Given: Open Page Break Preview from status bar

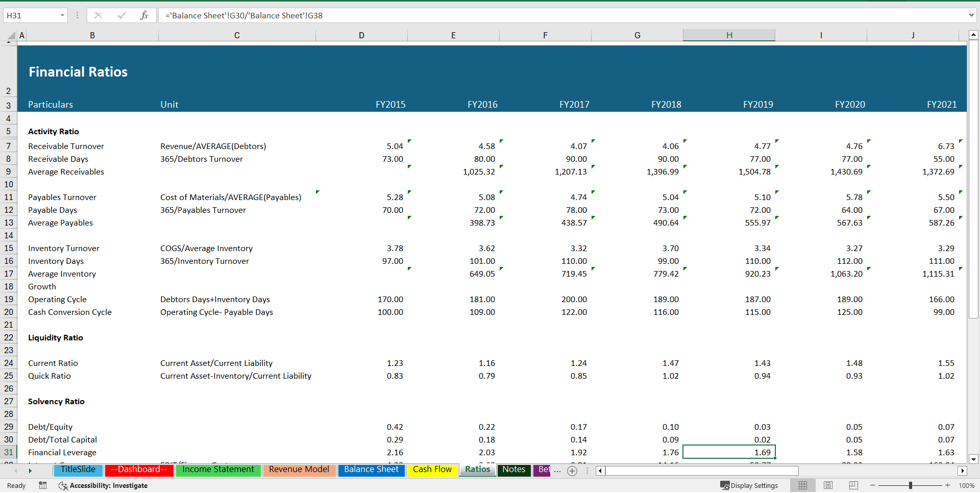Looking at the screenshot, I should click(853, 485).
